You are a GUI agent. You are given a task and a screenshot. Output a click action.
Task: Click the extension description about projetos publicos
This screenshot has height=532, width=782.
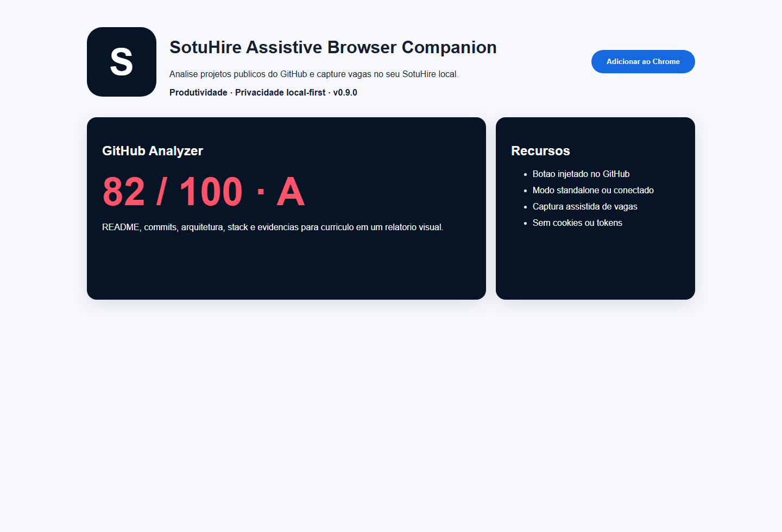pyautogui.click(x=314, y=74)
